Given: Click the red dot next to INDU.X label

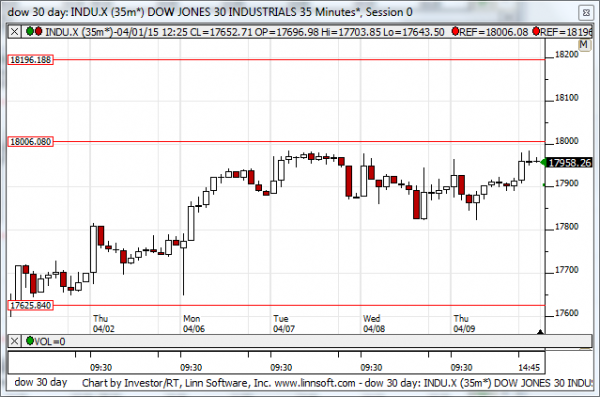Looking at the screenshot, I should pyautogui.click(x=38, y=31).
